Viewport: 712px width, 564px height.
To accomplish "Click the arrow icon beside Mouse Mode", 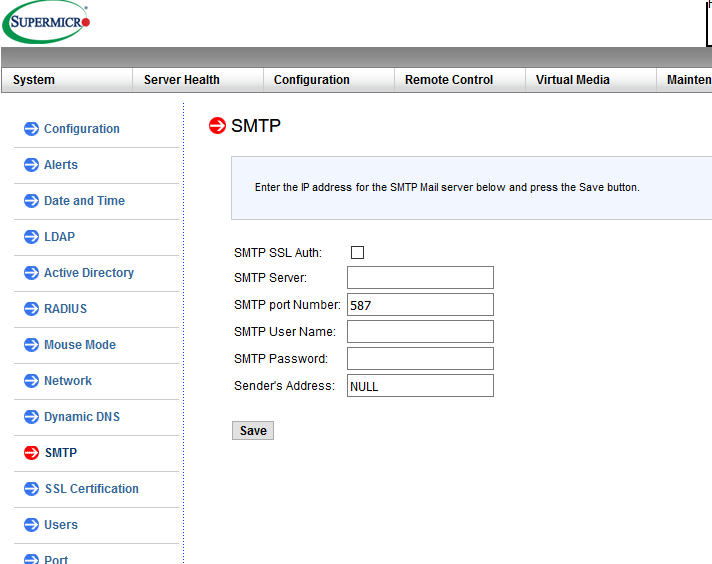I will click(x=31, y=345).
